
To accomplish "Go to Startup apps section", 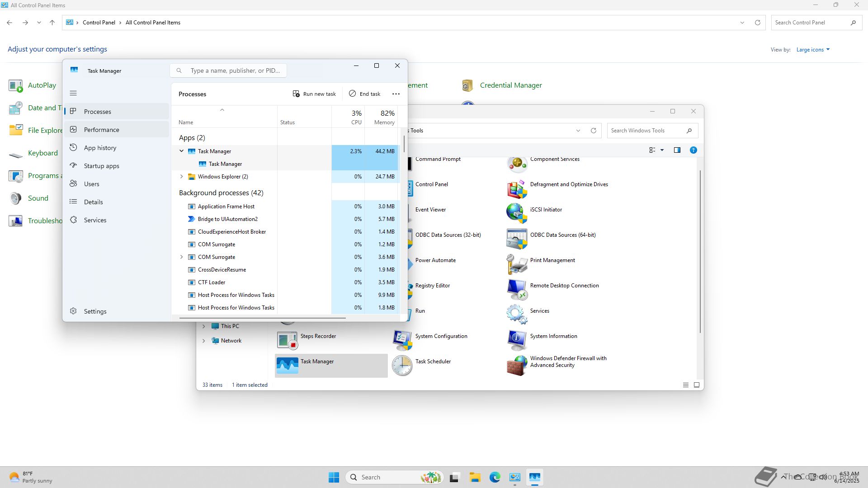I will point(101,166).
